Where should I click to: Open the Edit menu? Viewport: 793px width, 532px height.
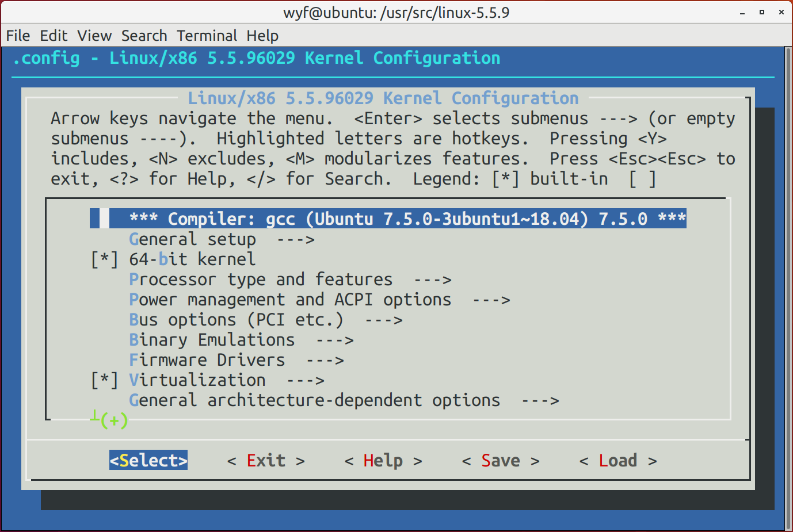[54, 36]
